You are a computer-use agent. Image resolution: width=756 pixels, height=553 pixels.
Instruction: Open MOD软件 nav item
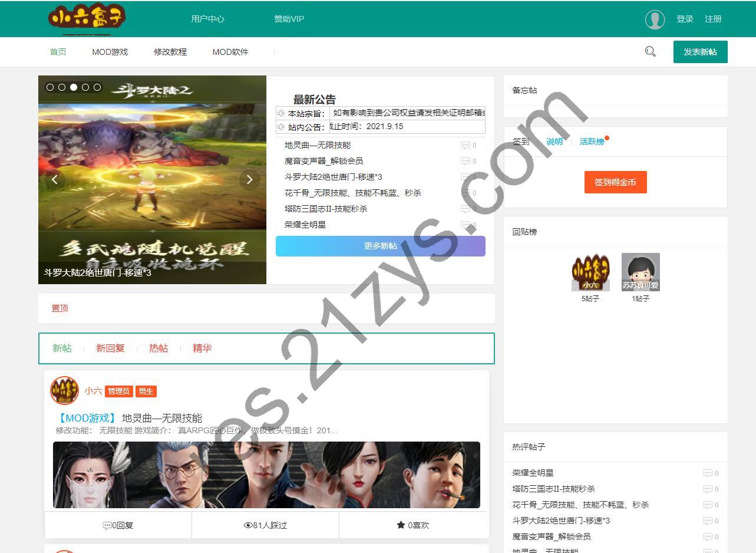pyautogui.click(x=230, y=52)
